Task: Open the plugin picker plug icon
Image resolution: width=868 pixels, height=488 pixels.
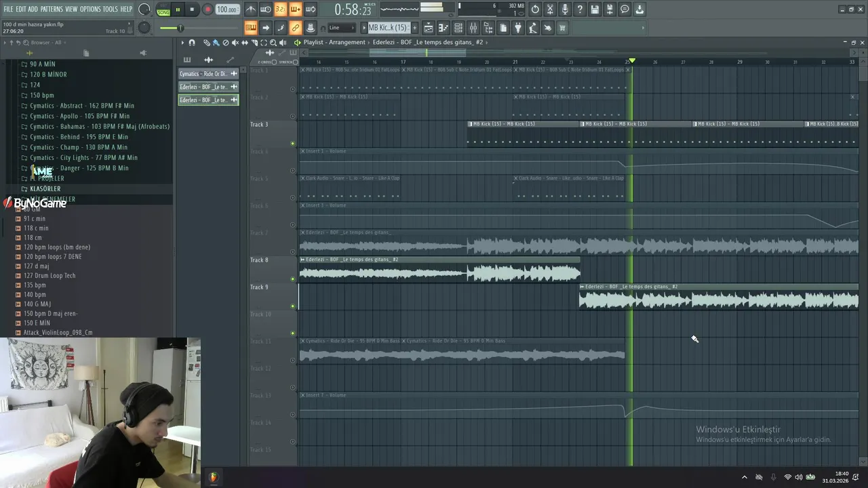Action: click(518, 28)
